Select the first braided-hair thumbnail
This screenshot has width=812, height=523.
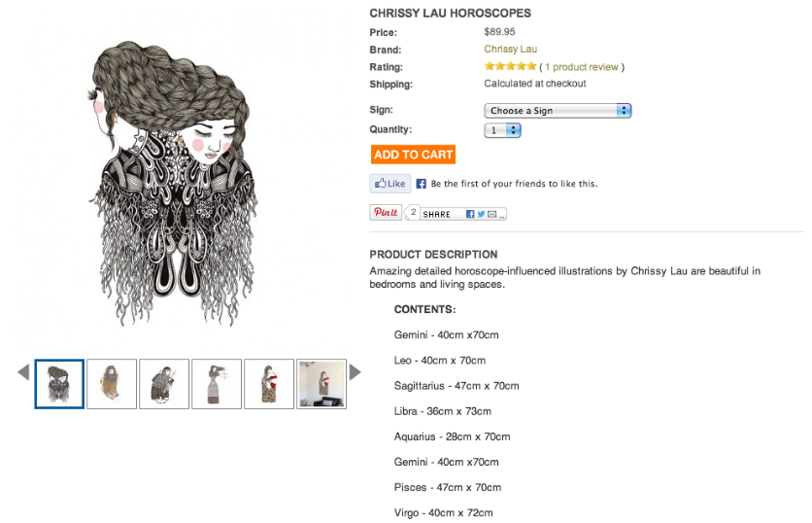59,384
